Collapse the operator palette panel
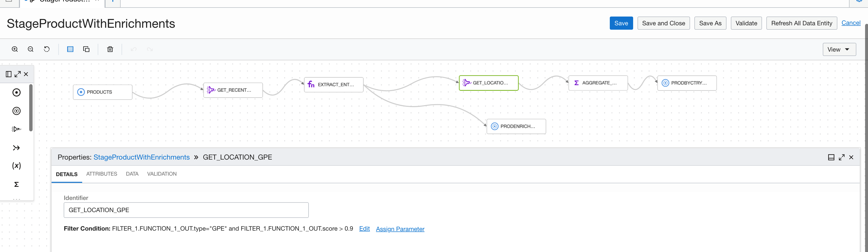The width and height of the screenshot is (868, 252). [x=9, y=74]
